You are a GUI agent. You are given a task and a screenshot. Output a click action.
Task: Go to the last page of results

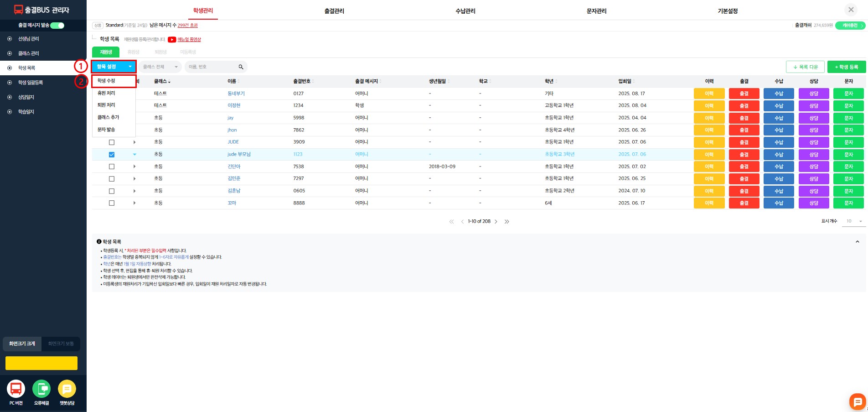click(507, 222)
